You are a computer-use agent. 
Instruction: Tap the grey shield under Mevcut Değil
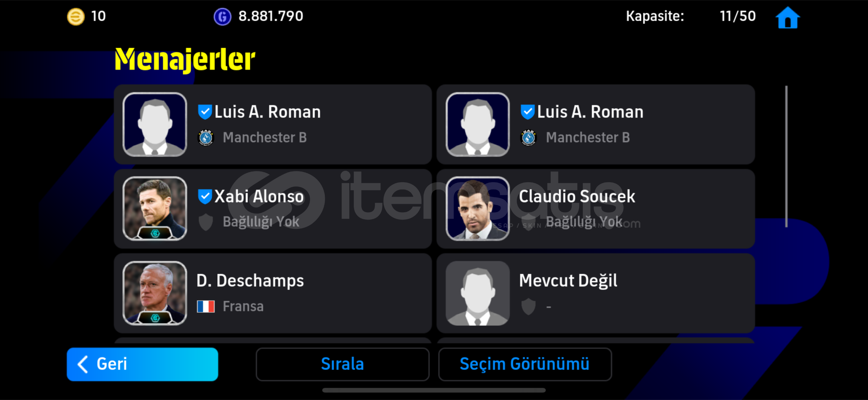(x=529, y=306)
